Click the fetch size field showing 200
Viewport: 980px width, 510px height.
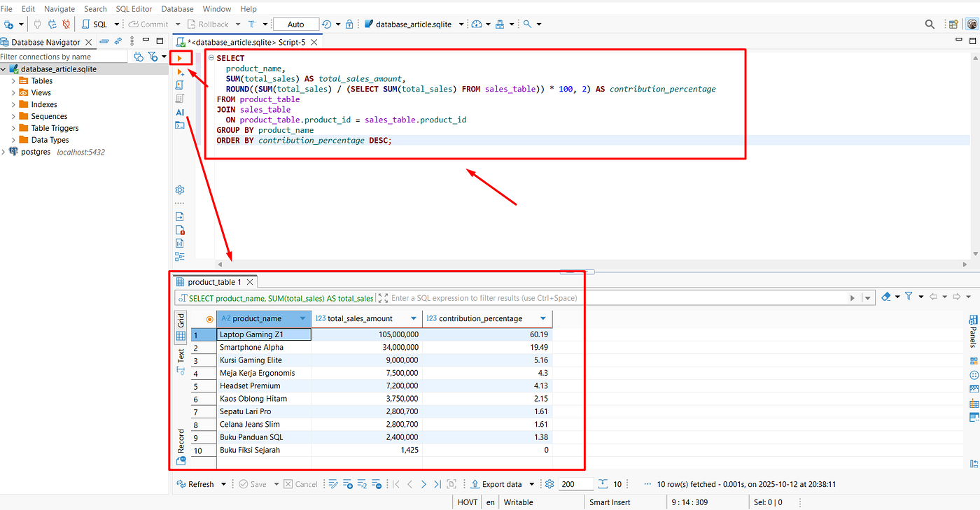[x=576, y=484]
